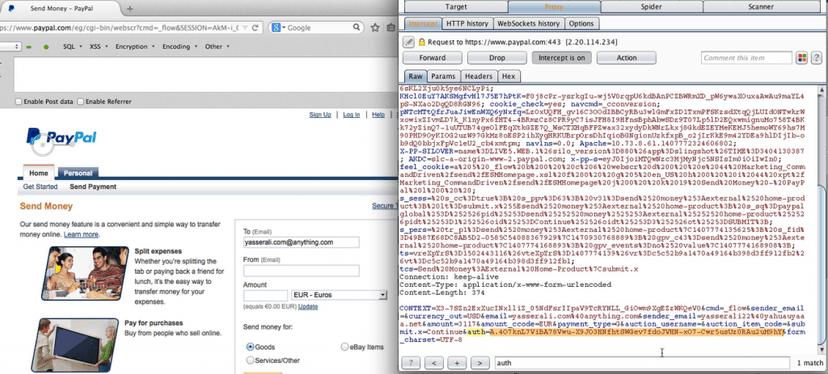Click the Learn more link
Image resolution: width=828 pixels, height=374 pixels.
pyautogui.click(x=81, y=235)
